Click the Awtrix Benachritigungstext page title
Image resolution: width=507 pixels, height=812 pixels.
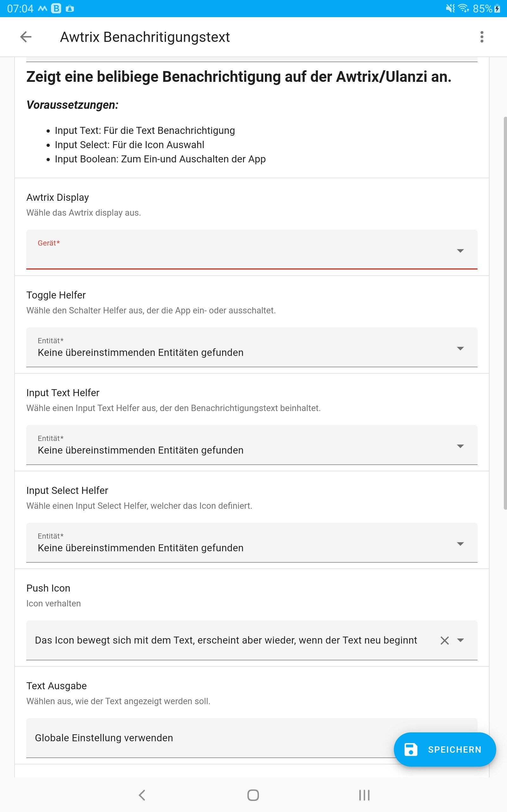click(x=145, y=37)
